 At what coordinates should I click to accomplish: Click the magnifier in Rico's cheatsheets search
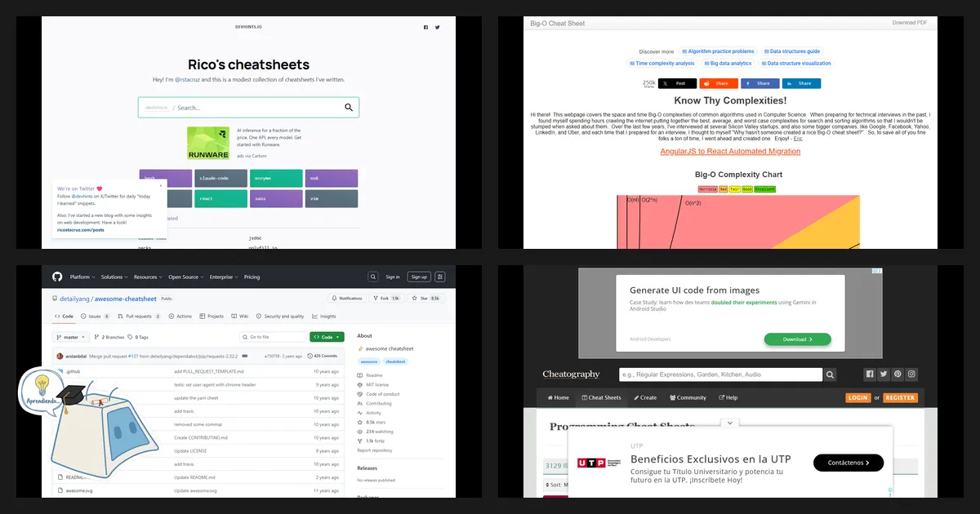tap(349, 107)
